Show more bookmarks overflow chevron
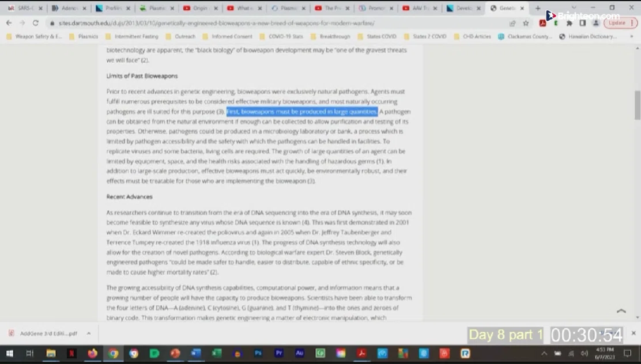Image resolution: width=641 pixels, height=364 pixels. click(x=632, y=36)
